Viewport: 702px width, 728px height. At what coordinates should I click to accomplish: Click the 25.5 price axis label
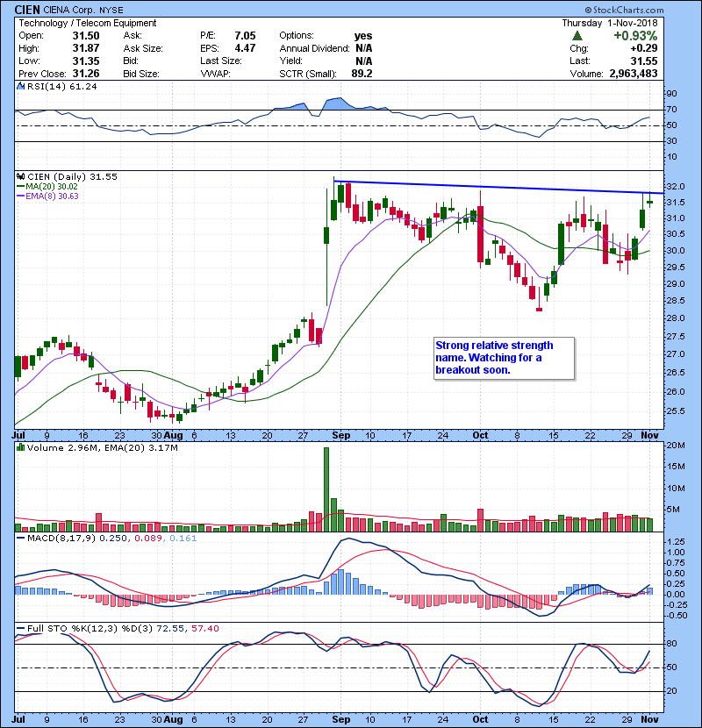[x=676, y=410]
